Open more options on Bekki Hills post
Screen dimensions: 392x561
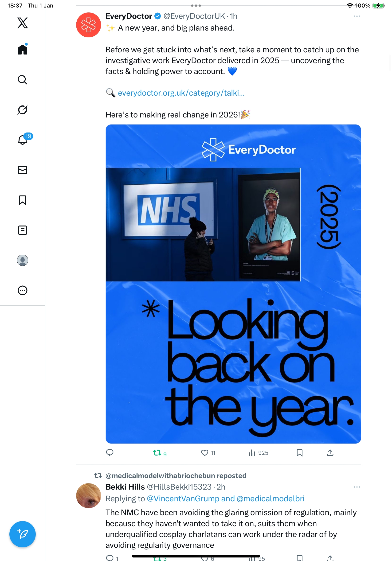tap(357, 487)
